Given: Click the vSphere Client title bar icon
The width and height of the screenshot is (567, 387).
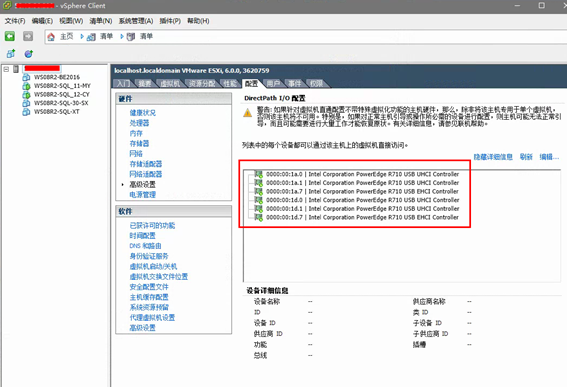Looking at the screenshot, I should coord(7,6).
